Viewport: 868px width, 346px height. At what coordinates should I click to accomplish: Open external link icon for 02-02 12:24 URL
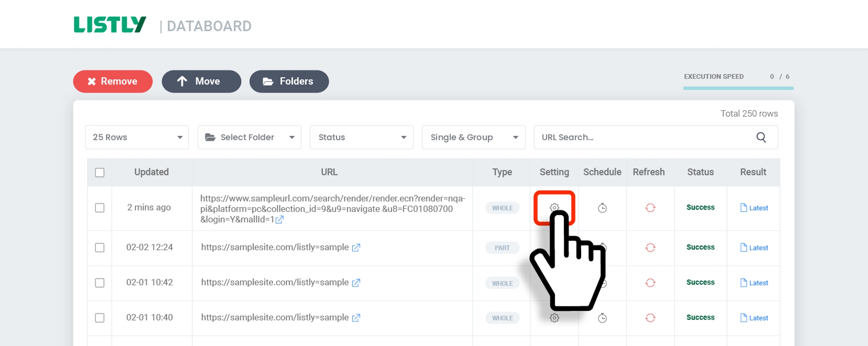tap(356, 247)
